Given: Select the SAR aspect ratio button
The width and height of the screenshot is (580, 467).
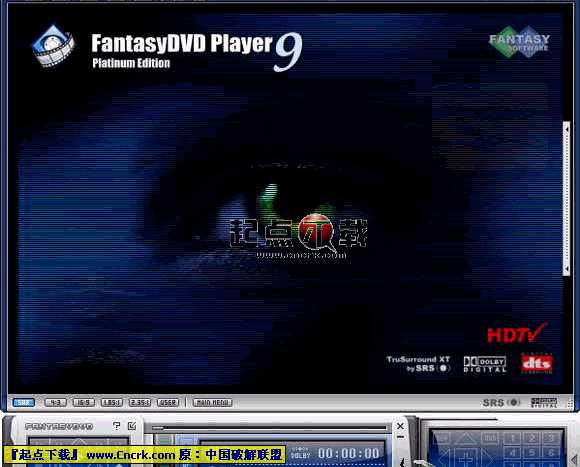Looking at the screenshot, I should tap(24, 402).
